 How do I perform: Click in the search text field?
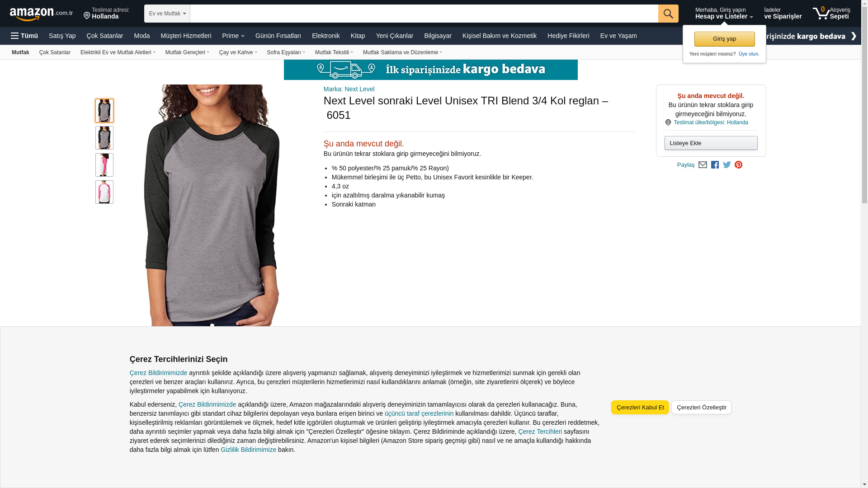pos(424,14)
